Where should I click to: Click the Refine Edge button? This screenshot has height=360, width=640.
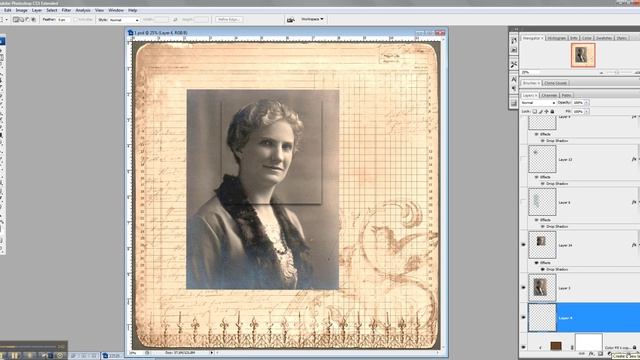[229, 20]
